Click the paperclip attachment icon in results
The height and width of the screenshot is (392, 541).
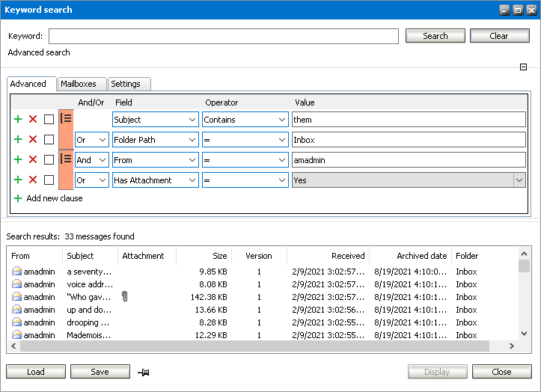pyautogui.click(x=126, y=297)
